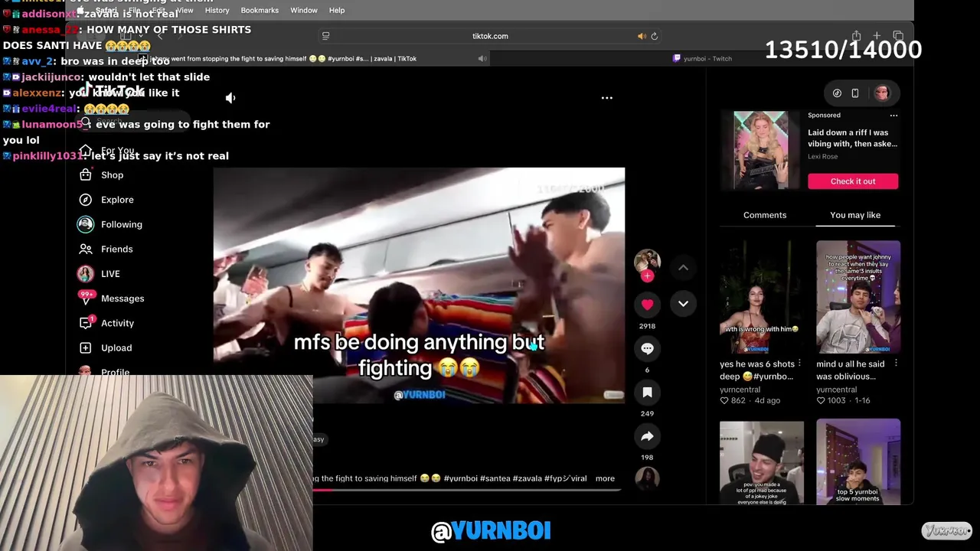Open the Lexi Rose advertiser name
This screenshot has height=551, width=980.
click(822, 157)
